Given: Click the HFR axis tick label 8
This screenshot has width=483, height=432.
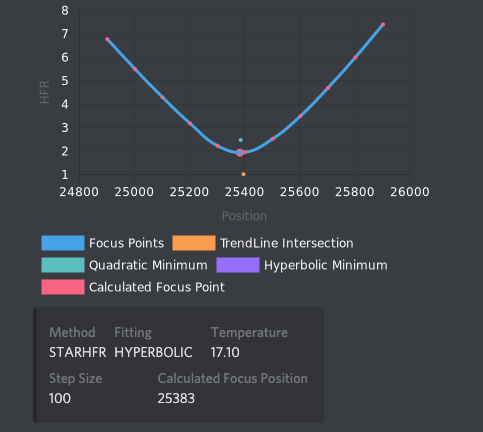Looking at the screenshot, I should (x=65, y=11).
